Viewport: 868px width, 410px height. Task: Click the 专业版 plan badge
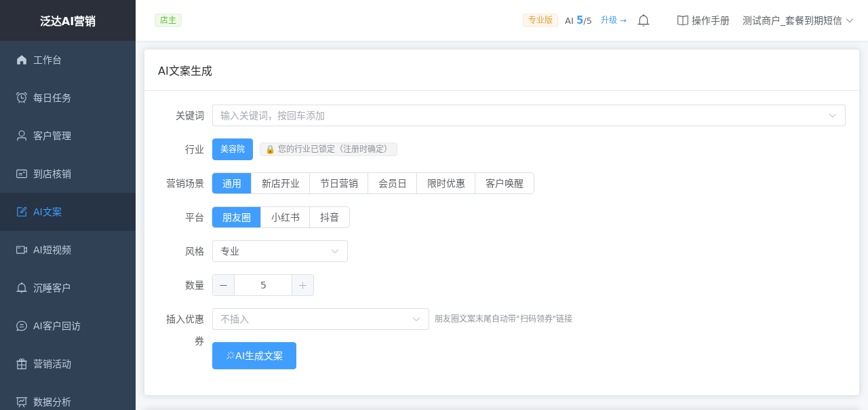point(540,20)
